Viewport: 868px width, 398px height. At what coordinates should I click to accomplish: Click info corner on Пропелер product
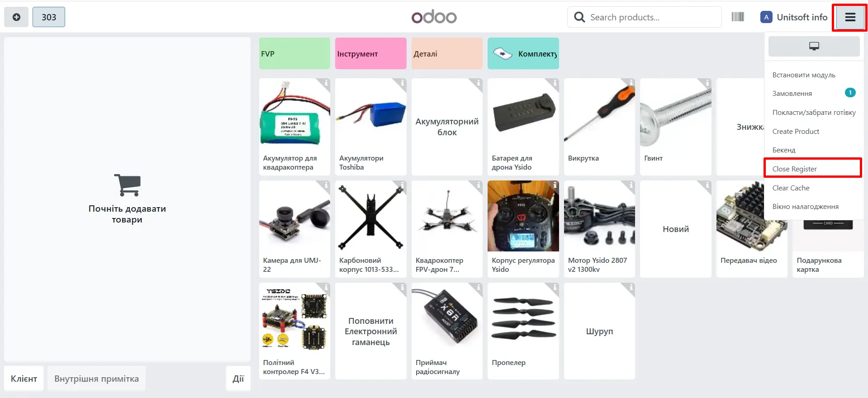click(x=555, y=287)
